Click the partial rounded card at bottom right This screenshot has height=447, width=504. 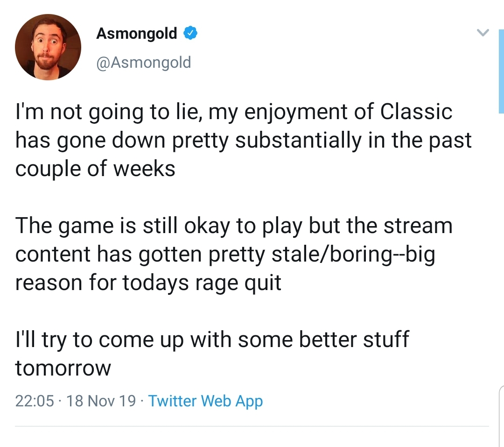point(501,416)
